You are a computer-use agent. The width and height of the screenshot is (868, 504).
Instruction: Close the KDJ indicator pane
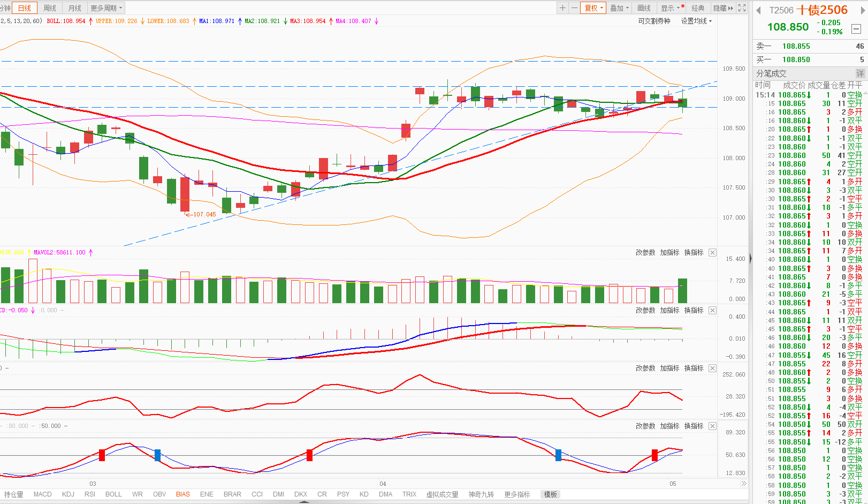pyautogui.click(x=712, y=426)
